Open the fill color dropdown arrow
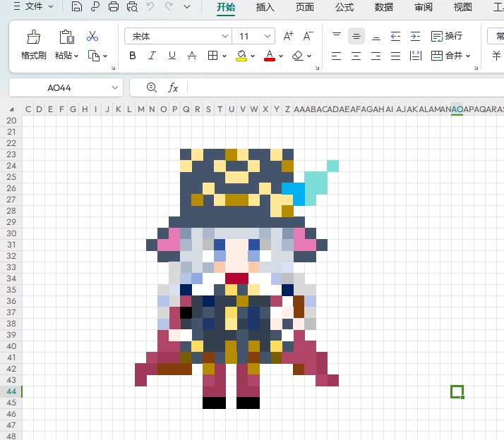The height and width of the screenshot is (440, 504). coord(253,56)
